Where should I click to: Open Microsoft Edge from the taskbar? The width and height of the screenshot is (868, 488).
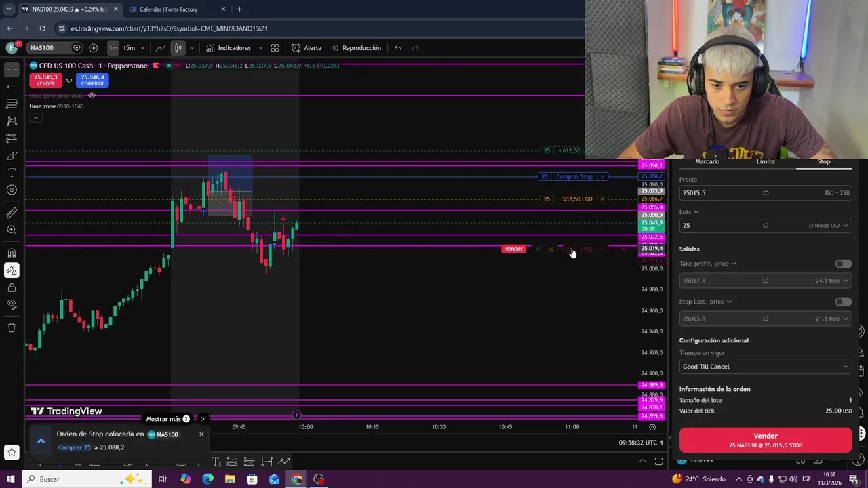coord(208,479)
